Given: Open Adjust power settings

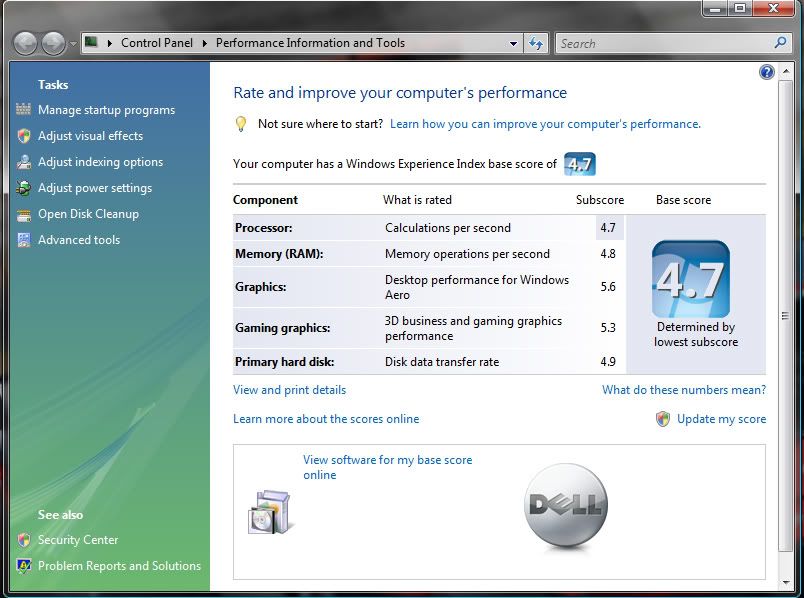Looking at the screenshot, I should pyautogui.click(x=95, y=188).
